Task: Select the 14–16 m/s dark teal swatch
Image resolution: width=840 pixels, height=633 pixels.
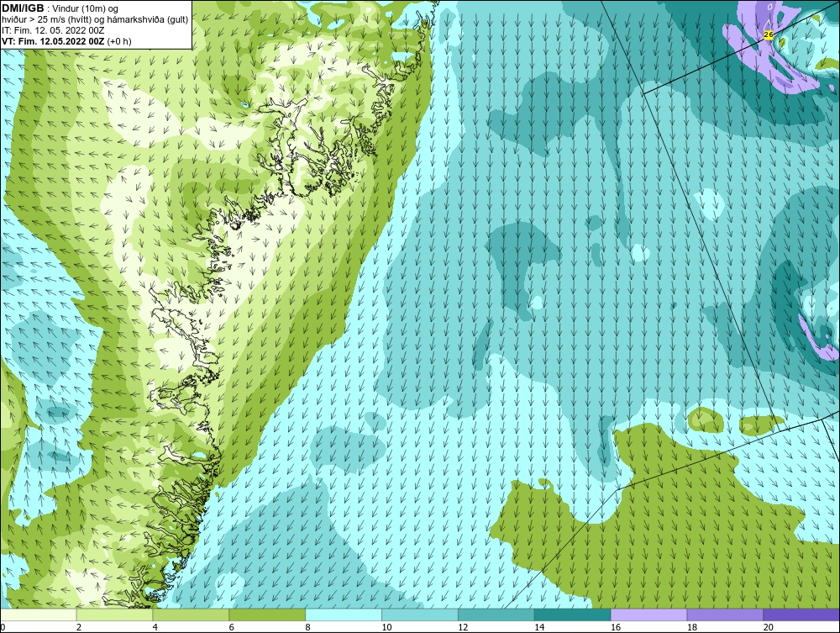Action: point(572,615)
